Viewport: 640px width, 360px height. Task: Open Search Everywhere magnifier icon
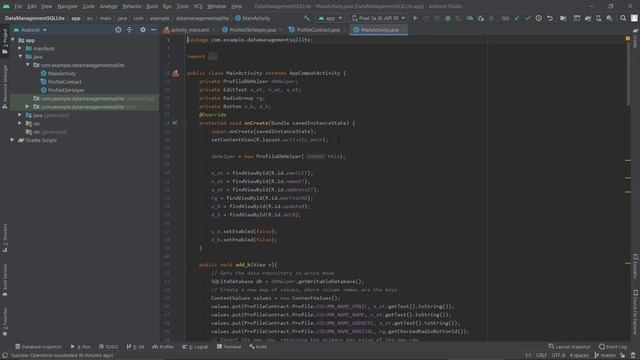623,18
